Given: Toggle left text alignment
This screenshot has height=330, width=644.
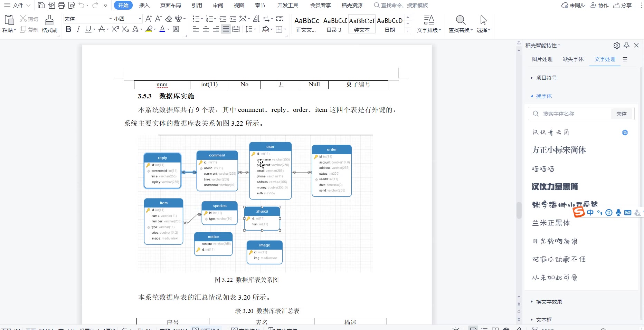Looking at the screenshot, I should (196, 29).
